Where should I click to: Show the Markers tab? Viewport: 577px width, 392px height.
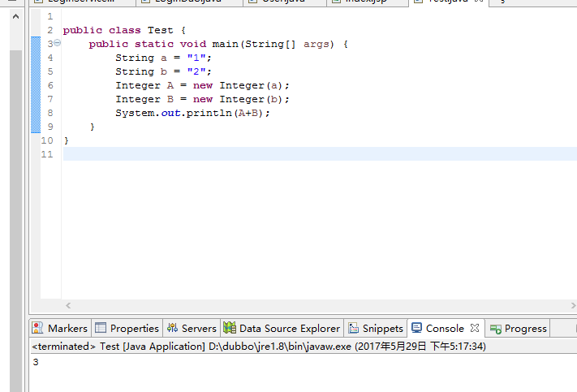point(67,329)
